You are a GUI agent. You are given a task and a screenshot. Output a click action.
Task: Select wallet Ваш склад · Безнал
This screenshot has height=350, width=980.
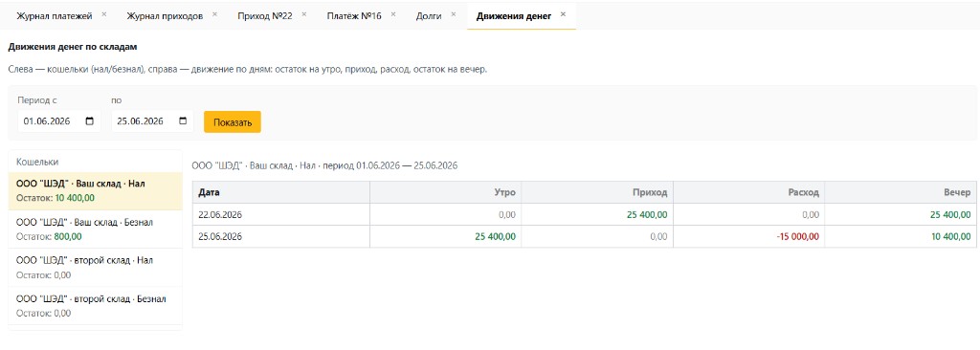point(96,230)
